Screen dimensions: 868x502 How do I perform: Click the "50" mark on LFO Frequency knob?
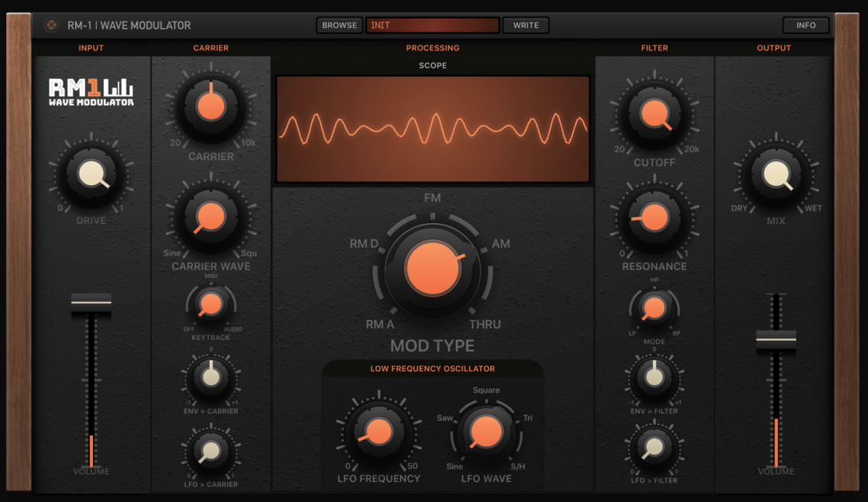click(413, 466)
